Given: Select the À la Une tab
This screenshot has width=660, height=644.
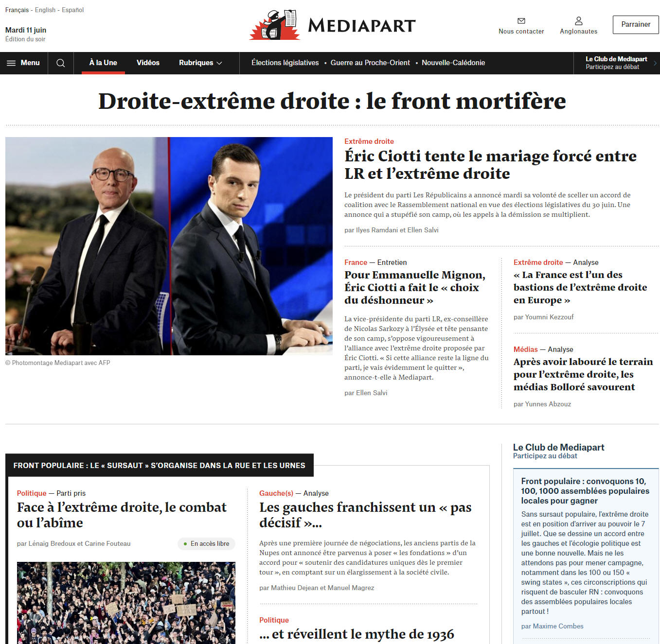Looking at the screenshot, I should pos(103,63).
